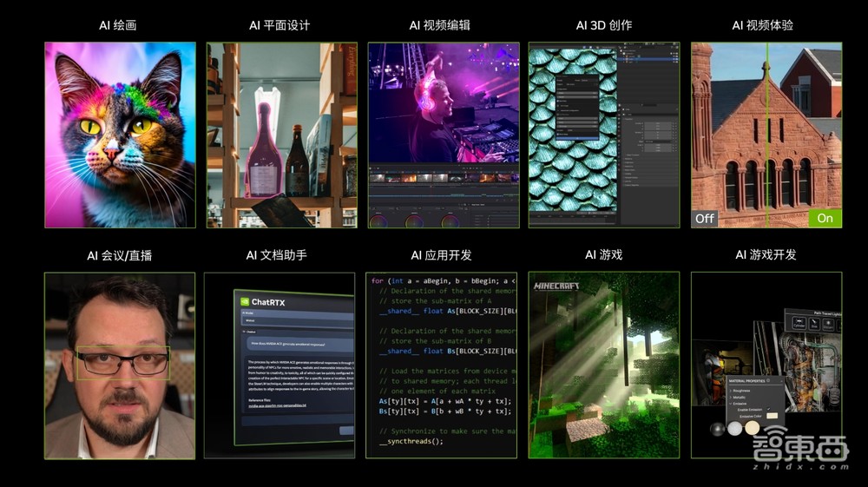Select the dark metallic material sphere
This screenshot has width=868, height=487.
tap(718, 430)
